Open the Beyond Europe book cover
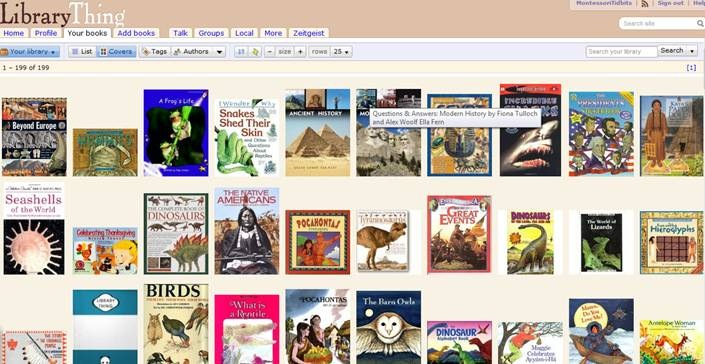Image resolution: width=705 pixels, height=364 pixels. (x=34, y=137)
